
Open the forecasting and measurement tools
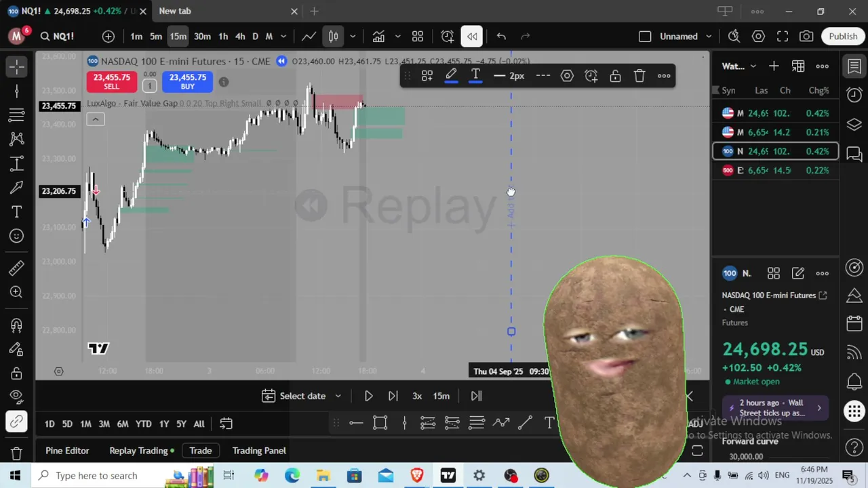point(17,163)
